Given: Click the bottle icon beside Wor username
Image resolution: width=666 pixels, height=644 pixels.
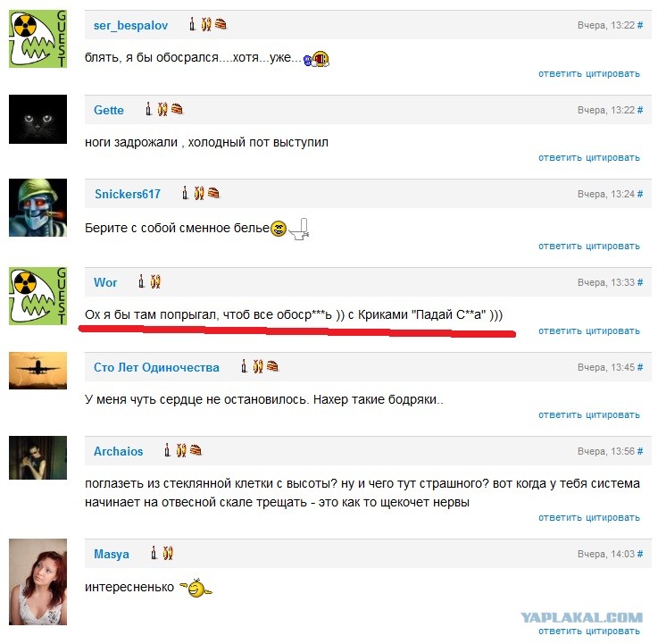Looking at the screenshot, I should tap(141, 281).
